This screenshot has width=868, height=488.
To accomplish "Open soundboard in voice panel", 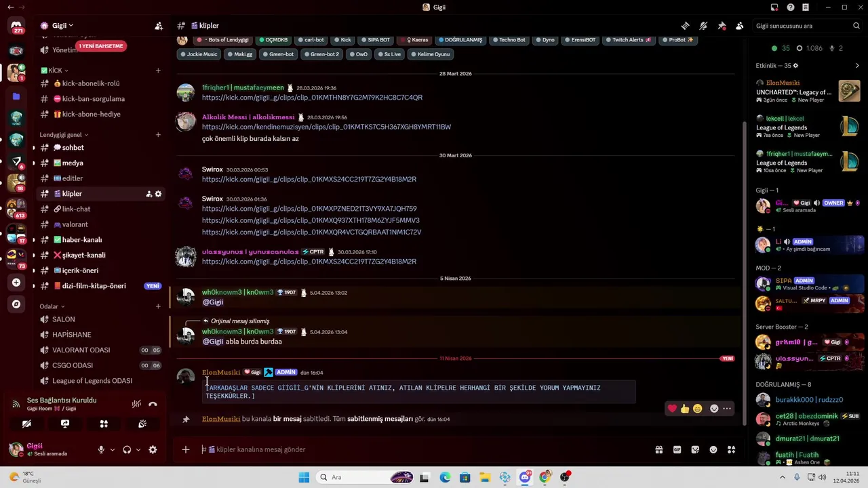I will pyautogui.click(x=142, y=424).
